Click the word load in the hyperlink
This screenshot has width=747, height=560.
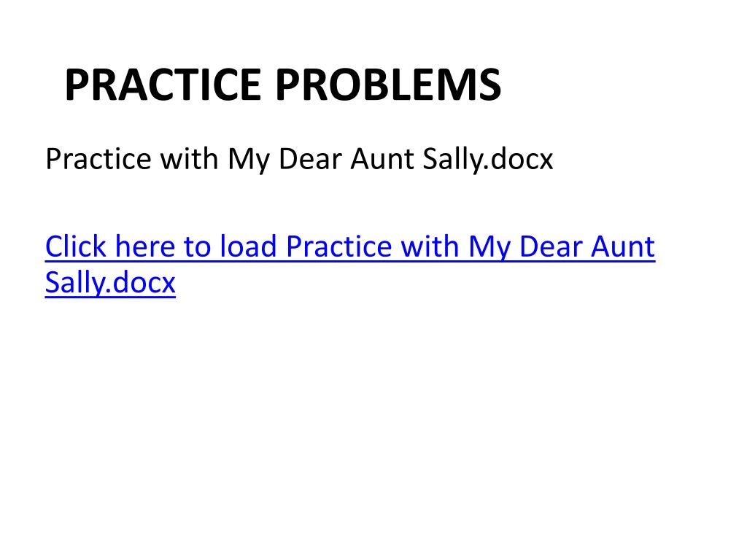tap(248, 246)
